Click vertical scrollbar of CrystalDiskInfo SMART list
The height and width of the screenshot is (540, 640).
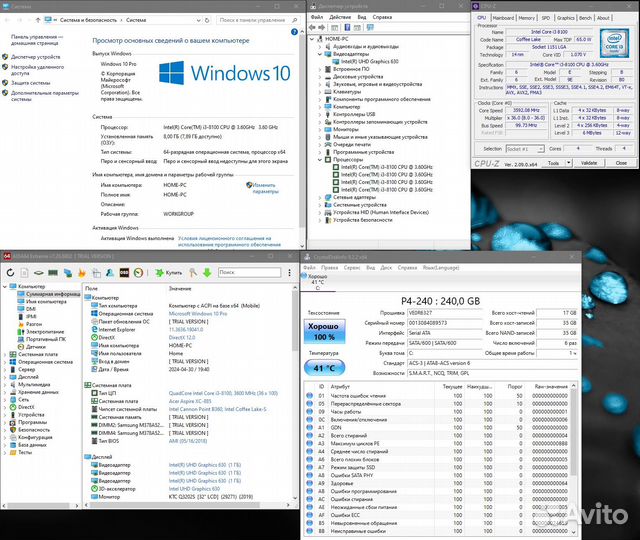point(573,458)
